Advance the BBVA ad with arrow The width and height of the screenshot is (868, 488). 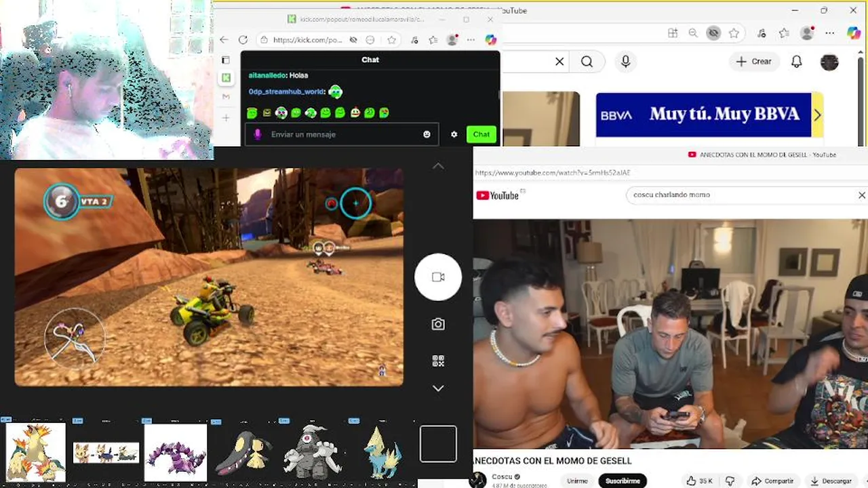tap(817, 115)
